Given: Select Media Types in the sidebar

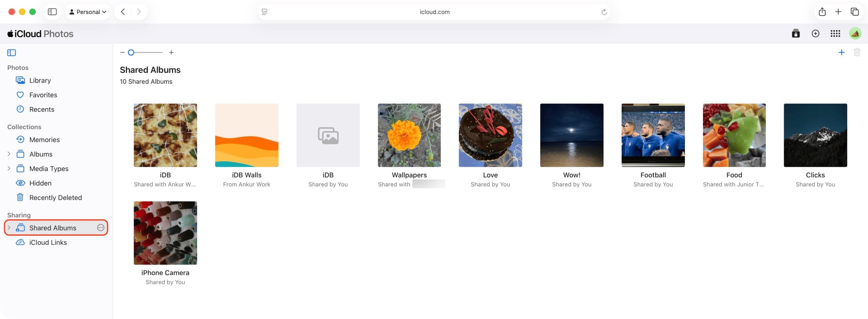Looking at the screenshot, I should coord(48,169).
